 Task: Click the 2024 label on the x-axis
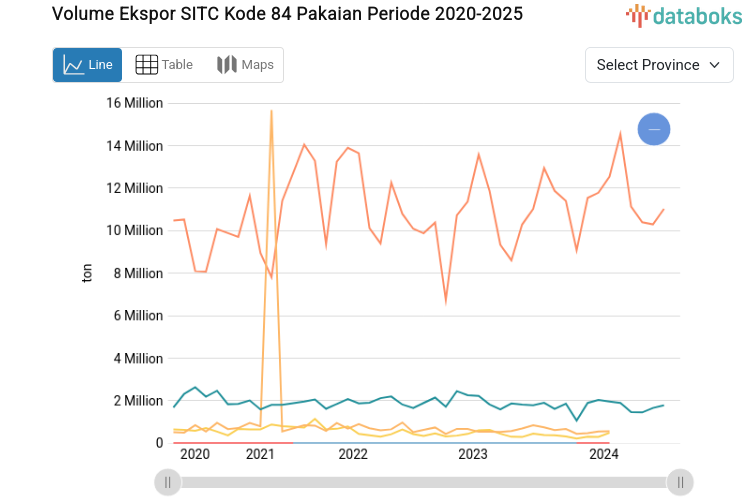[604, 455]
